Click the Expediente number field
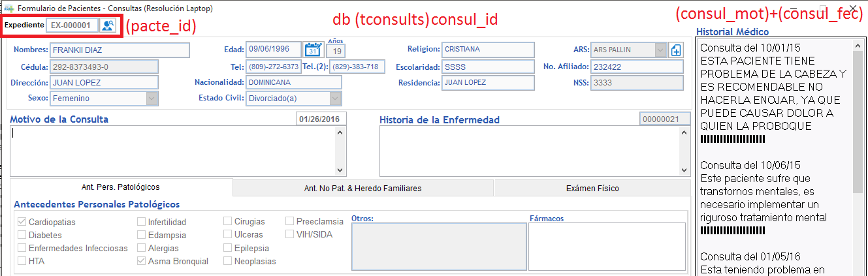 [72, 25]
